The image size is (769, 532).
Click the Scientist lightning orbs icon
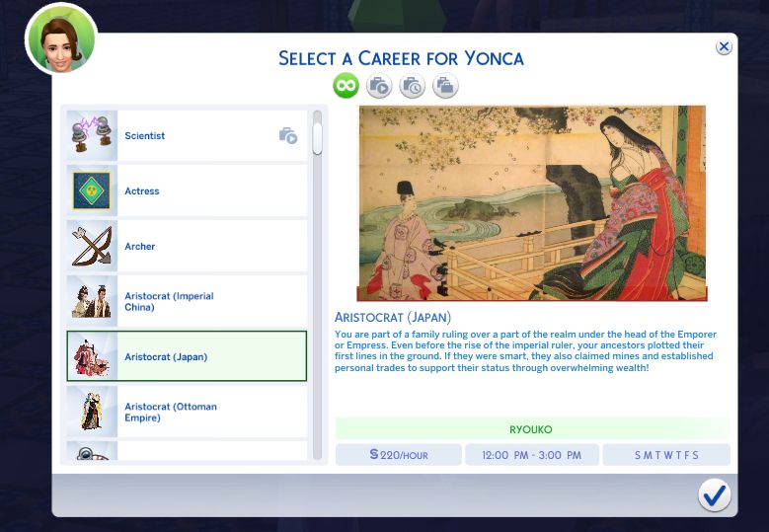coord(92,136)
